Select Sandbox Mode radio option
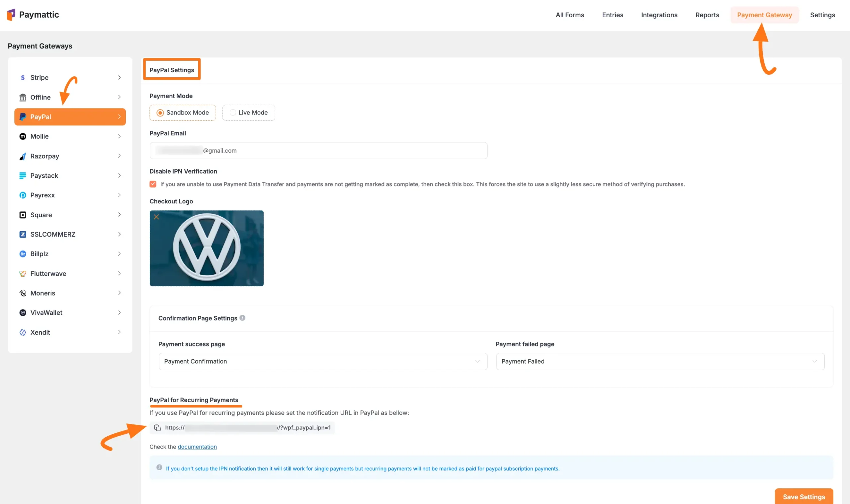Image resolution: width=850 pixels, height=504 pixels. [x=160, y=113]
